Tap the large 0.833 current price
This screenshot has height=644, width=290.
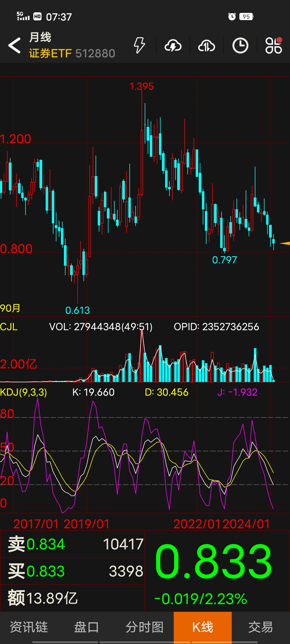[x=213, y=561]
